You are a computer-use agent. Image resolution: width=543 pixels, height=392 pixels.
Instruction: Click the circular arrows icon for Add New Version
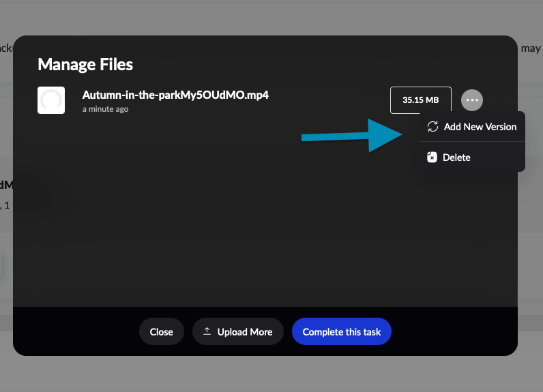(432, 127)
